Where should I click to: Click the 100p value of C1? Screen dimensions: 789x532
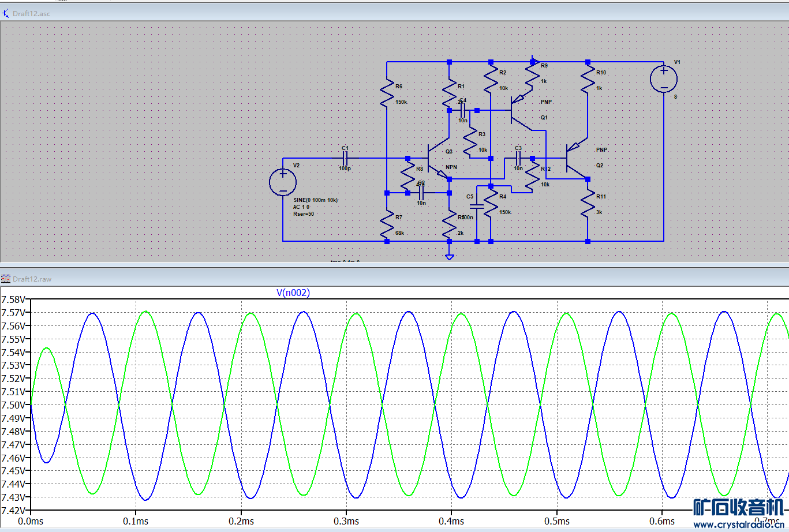345,168
